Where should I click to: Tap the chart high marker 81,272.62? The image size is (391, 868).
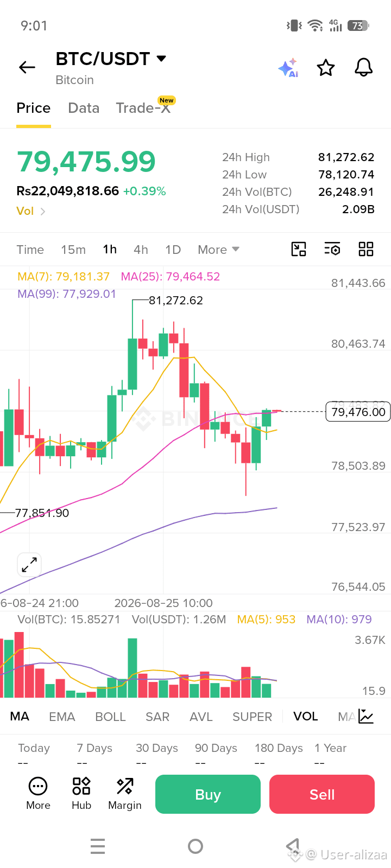176,301
